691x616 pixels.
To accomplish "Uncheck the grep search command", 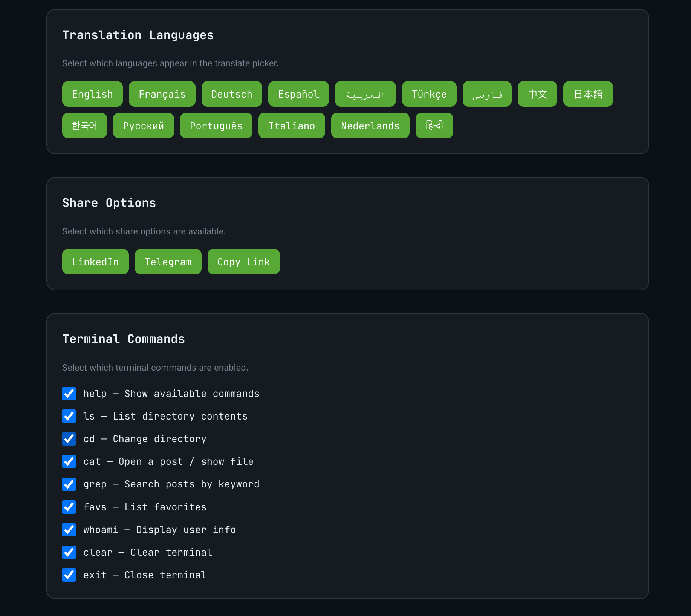I will (69, 484).
